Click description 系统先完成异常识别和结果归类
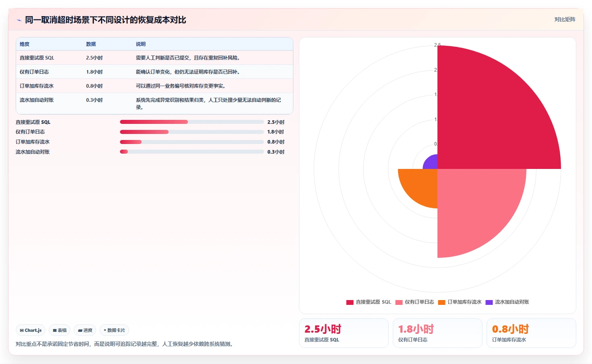 tap(208, 104)
